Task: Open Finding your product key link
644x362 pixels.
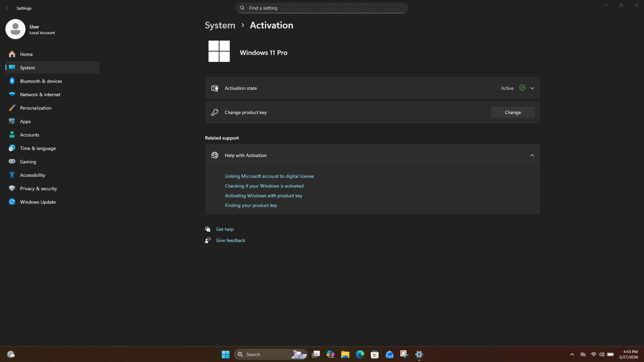Action: pyautogui.click(x=251, y=205)
